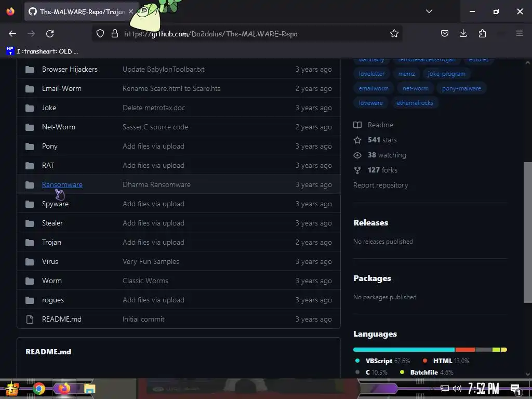Open the RAT folder
This screenshot has width=532, height=399.
tap(48, 166)
